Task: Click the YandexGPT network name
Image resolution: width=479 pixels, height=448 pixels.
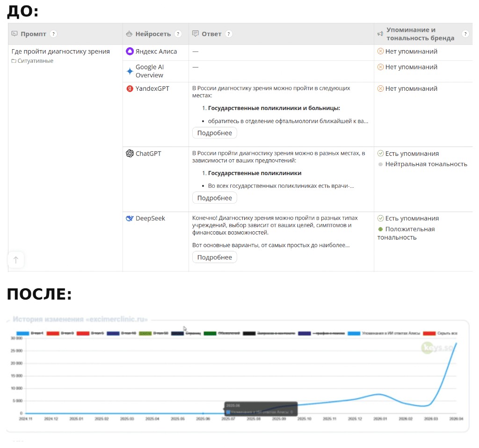Action: (x=152, y=88)
